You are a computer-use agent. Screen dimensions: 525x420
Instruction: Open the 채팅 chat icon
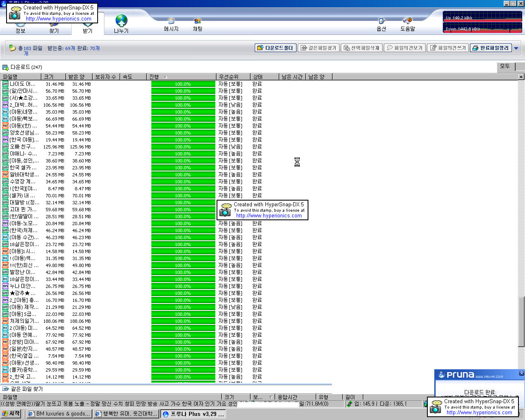[197, 21]
